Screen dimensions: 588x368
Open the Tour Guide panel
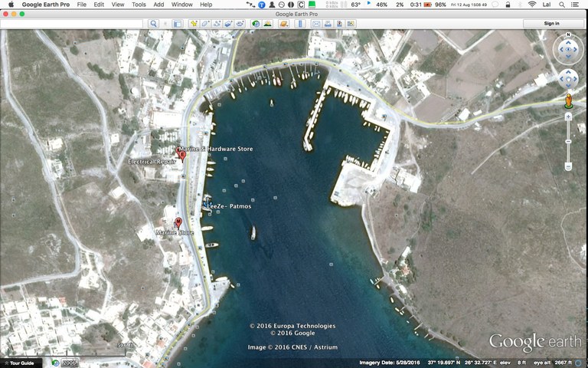(18, 363)
